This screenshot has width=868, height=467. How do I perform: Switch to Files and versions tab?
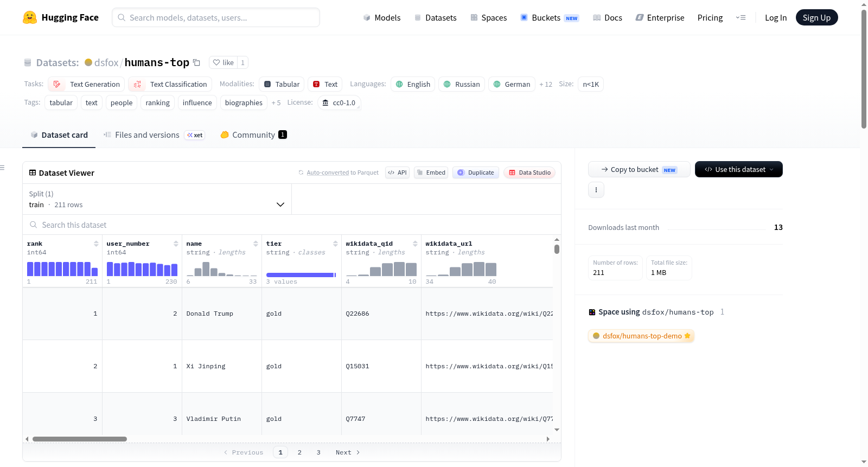point(154,135)
